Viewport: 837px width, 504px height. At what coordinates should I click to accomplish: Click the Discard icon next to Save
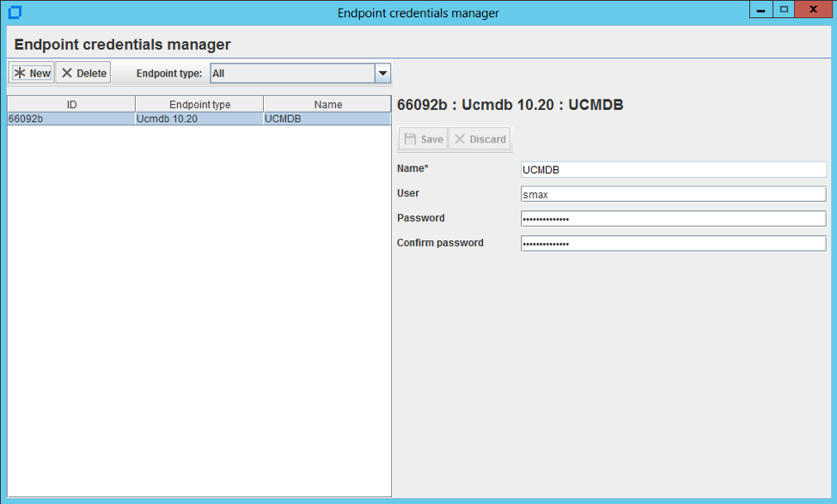click(462, 138)
